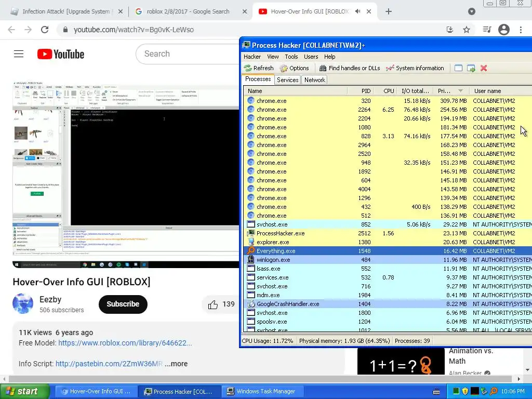Select the GoogleCrashHandler.exe row
532x399 pixels.
[x=388, y=303]
